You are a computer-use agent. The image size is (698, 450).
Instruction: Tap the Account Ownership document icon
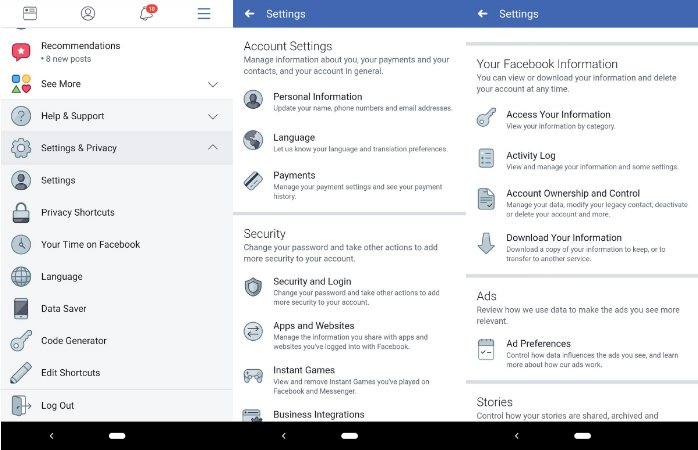(x=486, y=199)
